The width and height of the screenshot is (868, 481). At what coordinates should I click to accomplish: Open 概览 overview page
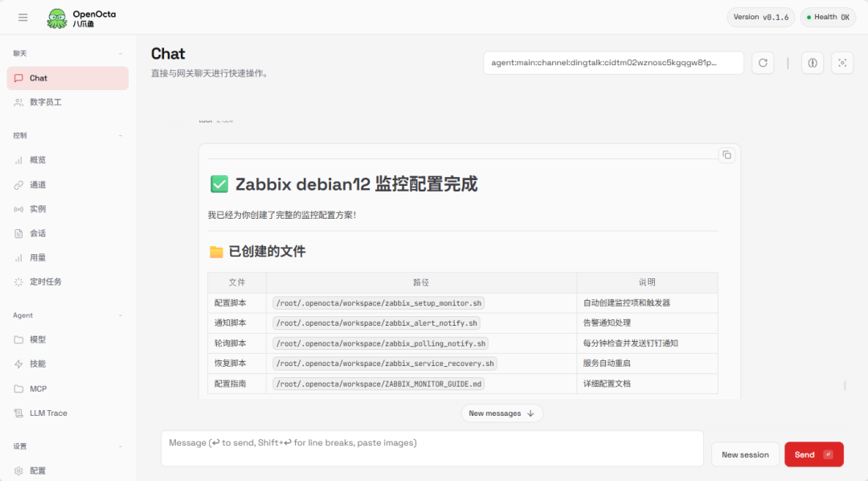(x=68, y=160)
